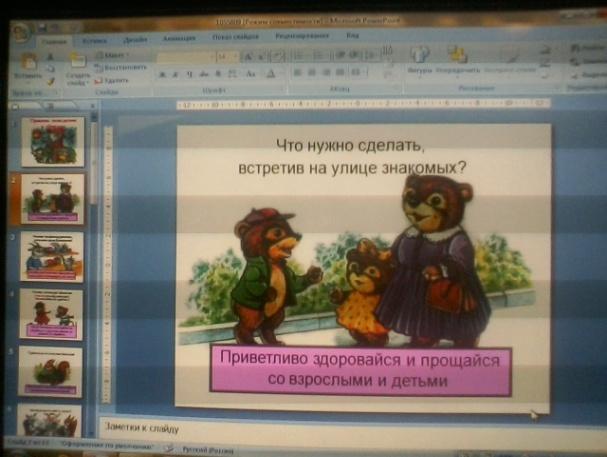Select slide 5 thumbnail with the rooster
Viewport: 607px width, 457px height.
50,371
